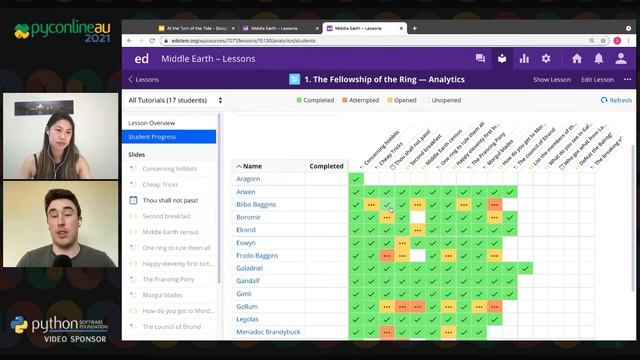
Task: Open student Eowyn's link
Action: (246, 243)
